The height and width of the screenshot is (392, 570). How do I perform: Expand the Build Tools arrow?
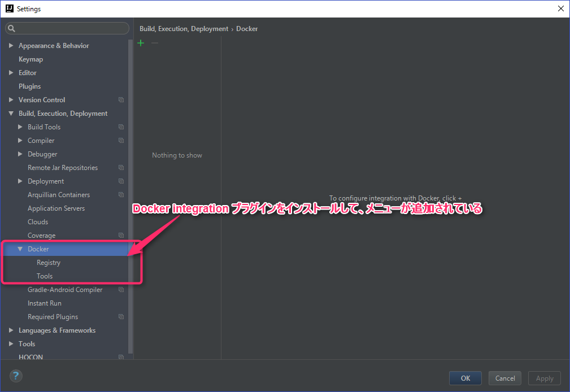20,127
